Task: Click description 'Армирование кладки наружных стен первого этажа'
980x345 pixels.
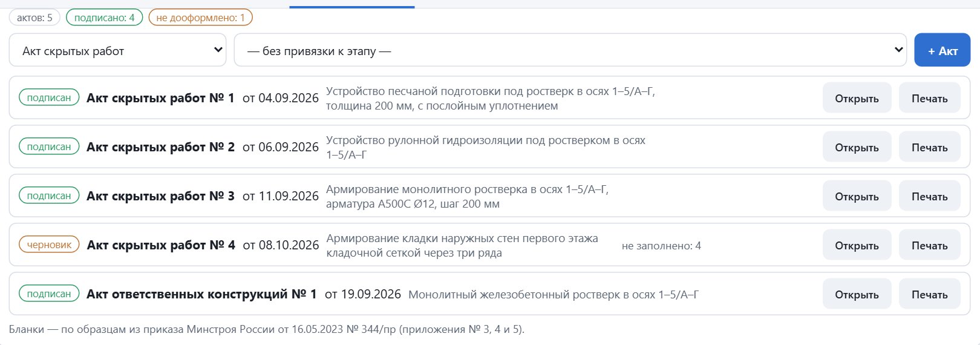Action: (462, 246)
